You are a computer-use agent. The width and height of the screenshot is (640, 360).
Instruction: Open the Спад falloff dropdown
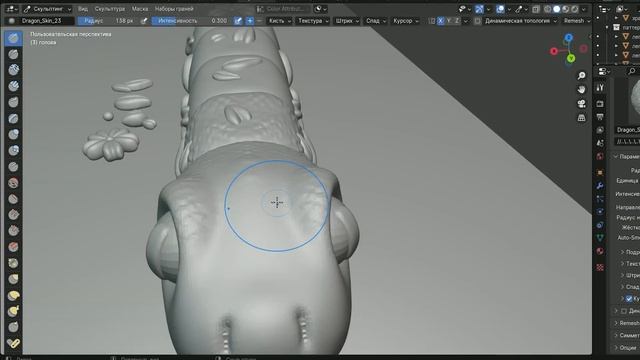(376, 21)
